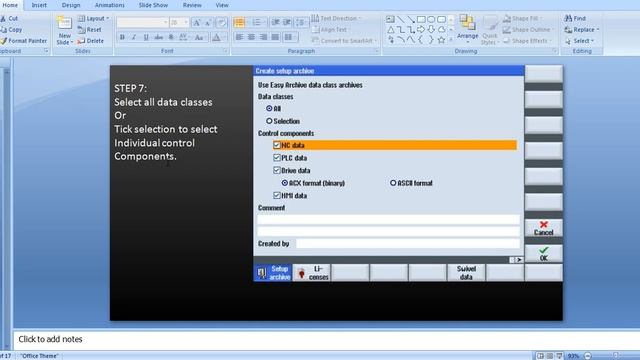Click the Setup archive softkey

pos(273,273)
